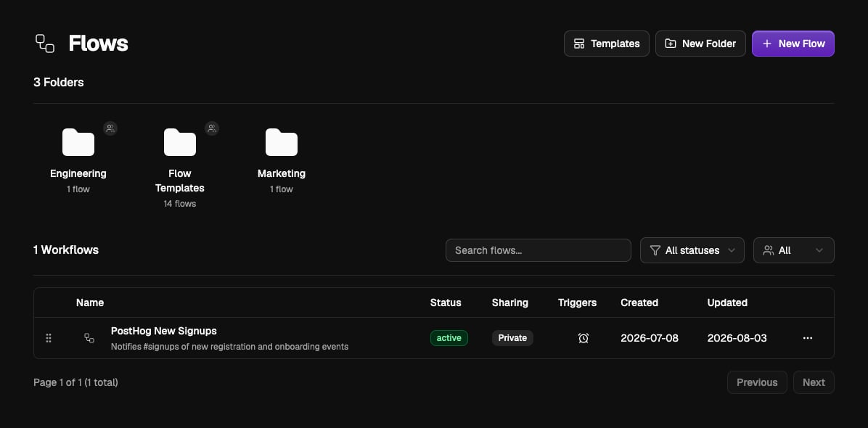Click the Private sharing badge
Image resolution: width=868 pixels, height=428 pixels.
512,338
